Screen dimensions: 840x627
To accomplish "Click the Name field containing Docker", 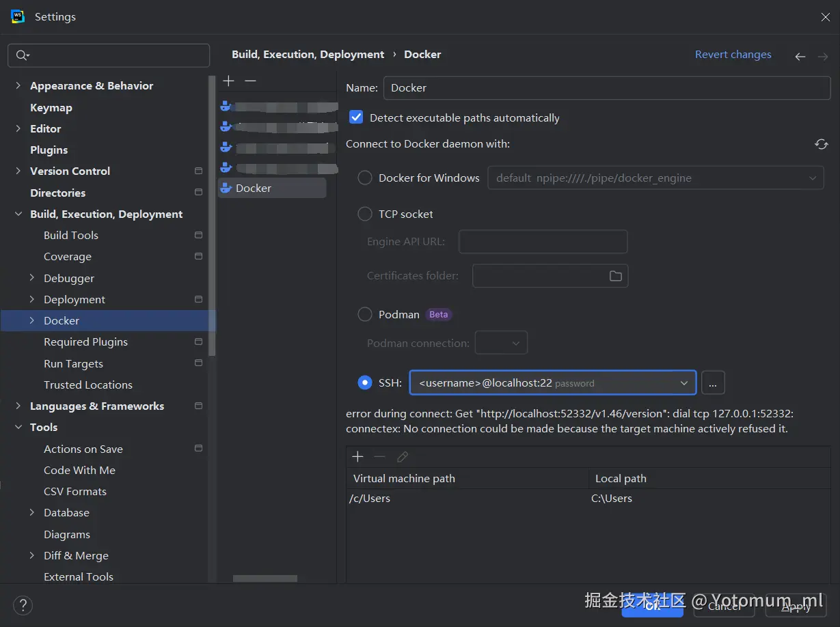I will [607, 88].
